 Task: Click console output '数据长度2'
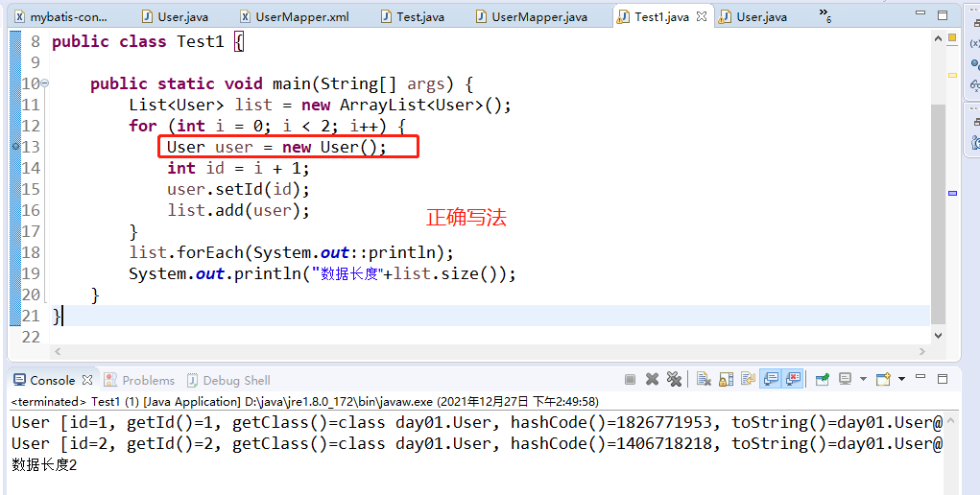[44, 465]
